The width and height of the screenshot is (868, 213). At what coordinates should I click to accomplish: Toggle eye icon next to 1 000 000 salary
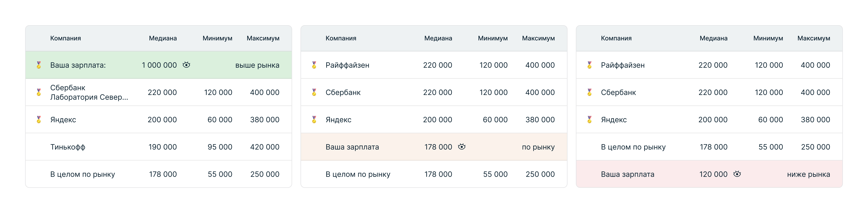186,65
